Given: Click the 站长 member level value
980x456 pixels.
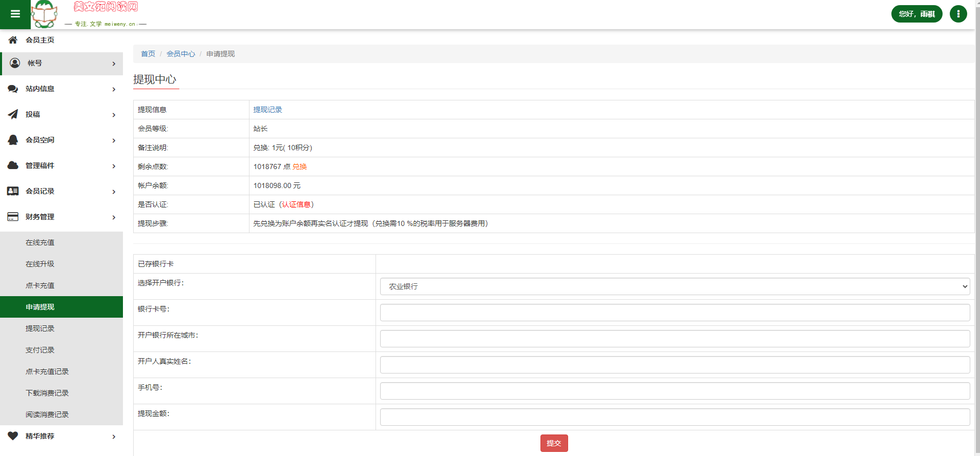Looking at the screenshot, I should (x=260, y=129).
